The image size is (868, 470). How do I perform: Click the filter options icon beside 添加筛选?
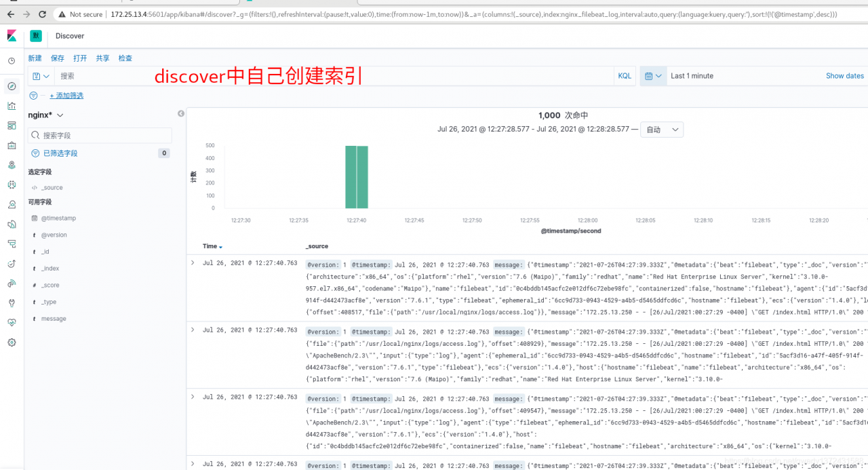(34, 96)
